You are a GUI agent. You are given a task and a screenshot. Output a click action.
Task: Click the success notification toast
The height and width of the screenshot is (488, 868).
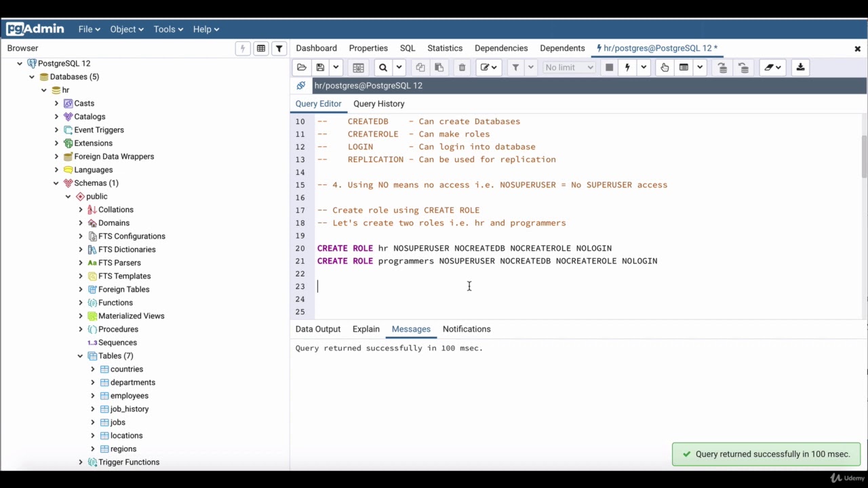[x=766, y=454]
